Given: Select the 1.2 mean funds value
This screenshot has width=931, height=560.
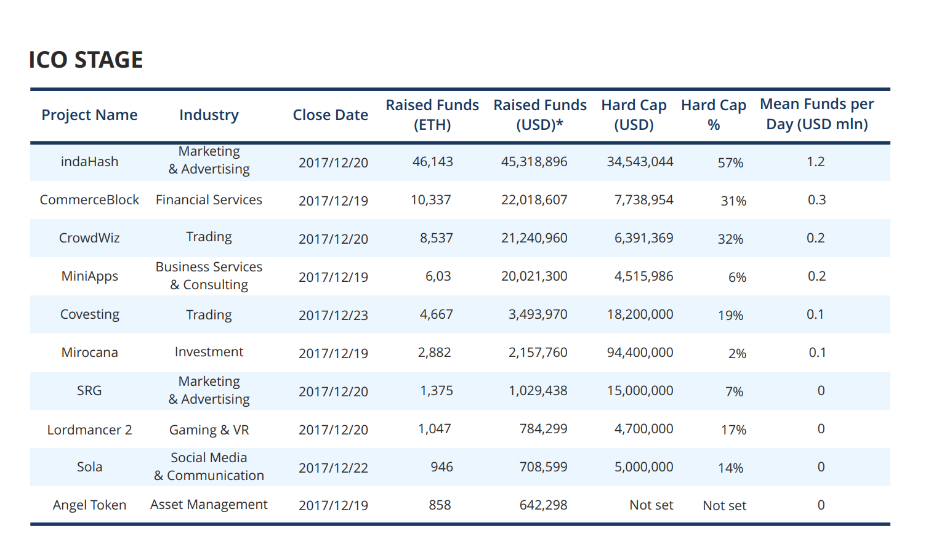Looking at the screenshot, I should pyautogui.click(x=816, y=162).
